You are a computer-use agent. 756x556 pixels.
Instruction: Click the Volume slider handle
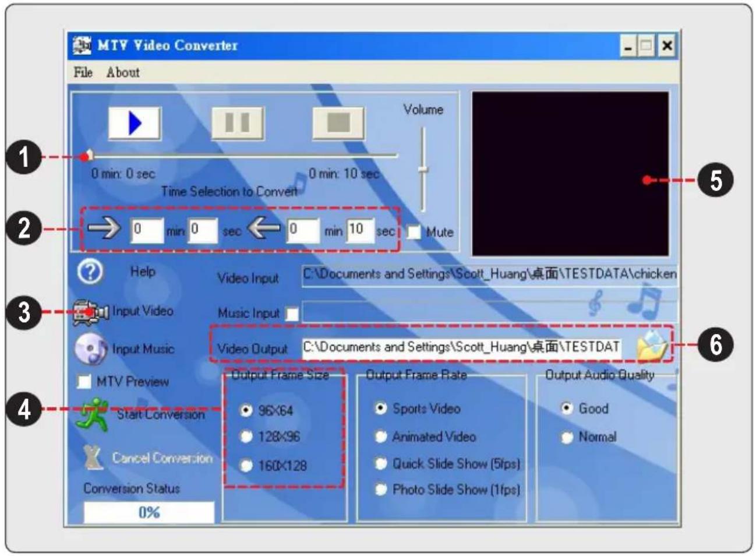pyautogui.click(x=423, y=170)
